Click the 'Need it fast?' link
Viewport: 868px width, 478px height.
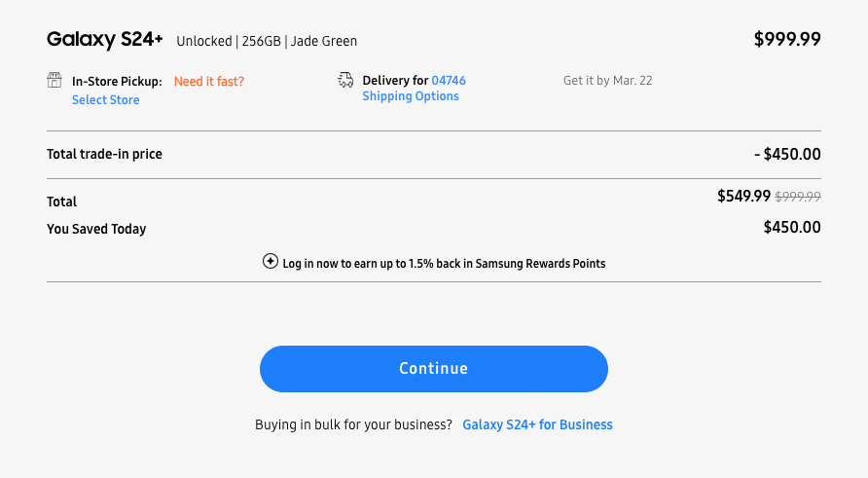[x=209, y=82]
